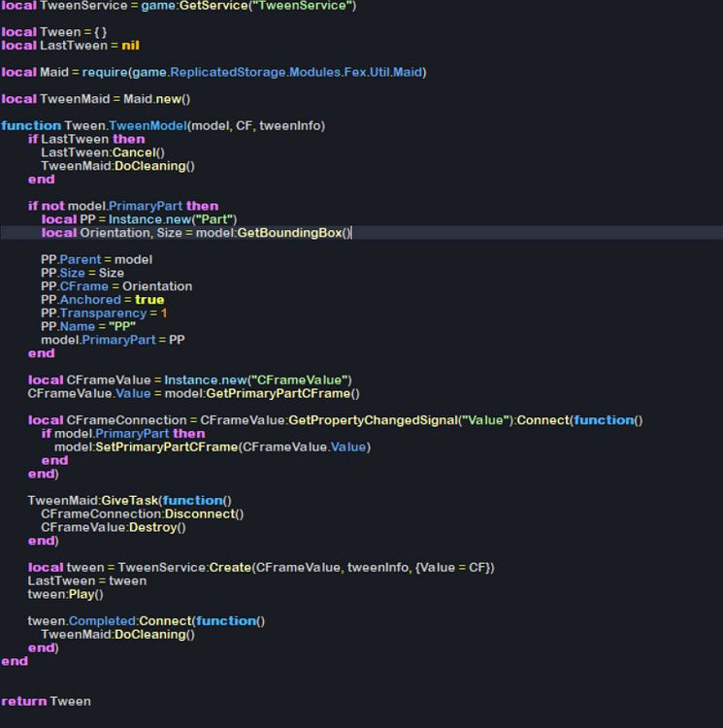Click the 'CFrameValue:Destroy()' line

tap(114, 527)
